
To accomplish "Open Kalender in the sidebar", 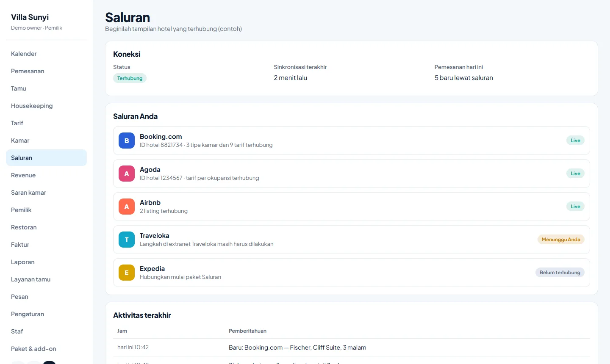I will pos(46,54).
